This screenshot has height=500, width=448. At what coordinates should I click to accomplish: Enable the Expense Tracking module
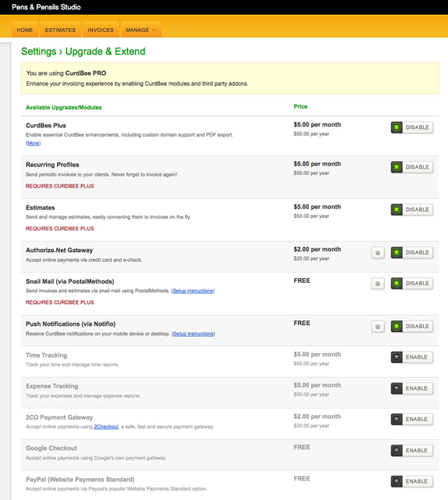tap(411, 388)
